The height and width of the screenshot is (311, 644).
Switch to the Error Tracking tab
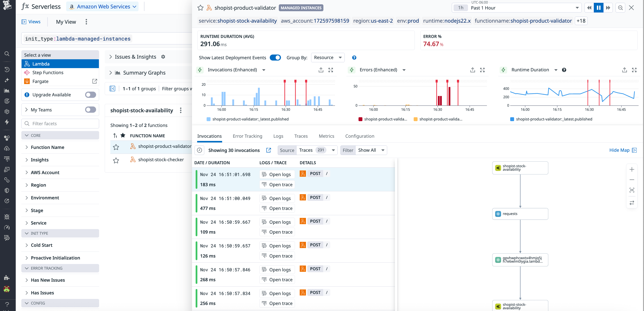tap(248, 136)
